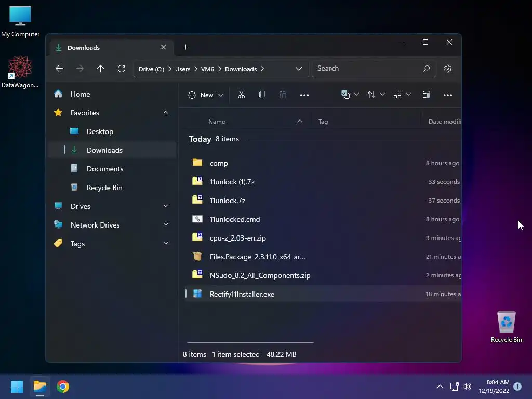
Task: Click VM6 in breadcrumb path
Action: pos(207,69)
